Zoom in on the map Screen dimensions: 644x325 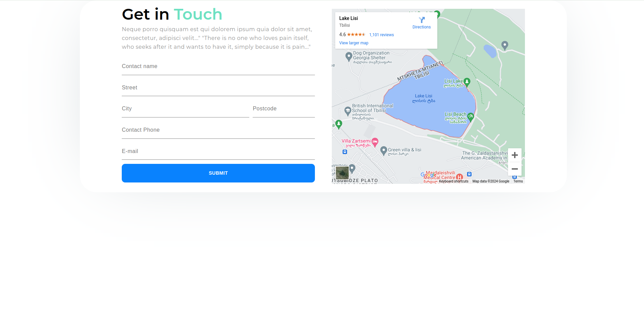(x=514, y=155)
